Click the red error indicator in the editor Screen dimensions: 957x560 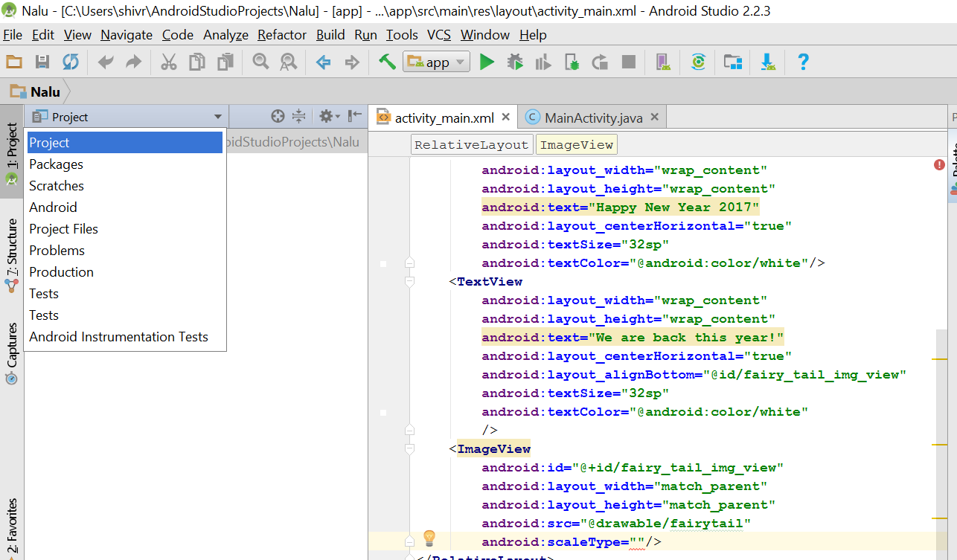[x=939, y=164]
